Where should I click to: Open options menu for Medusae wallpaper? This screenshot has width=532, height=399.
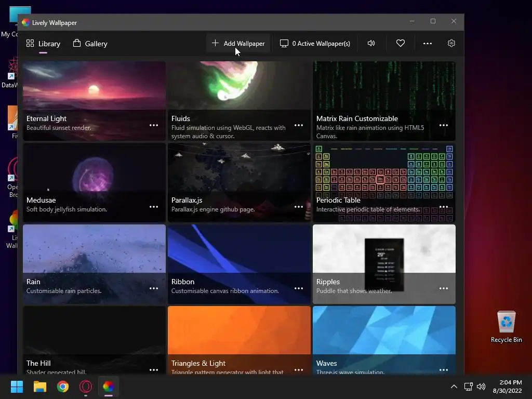tap(154, 207)
